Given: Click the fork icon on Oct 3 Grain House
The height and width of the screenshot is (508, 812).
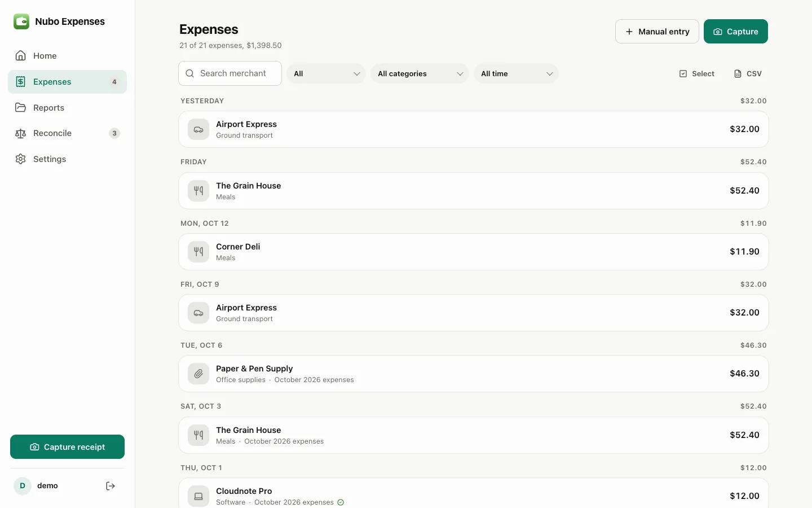Looking at the screenshot, I should click(x=198, y=435).
